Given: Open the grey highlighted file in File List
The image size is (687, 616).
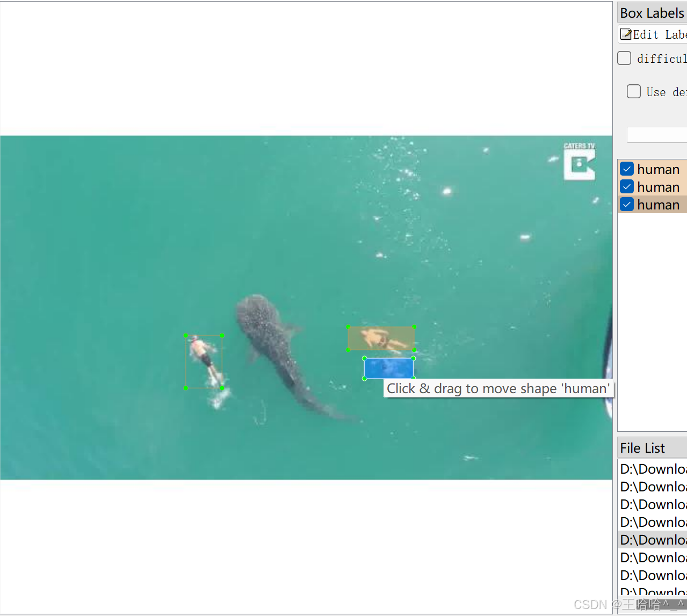Looking at the screenshot, I should [653, 540].
